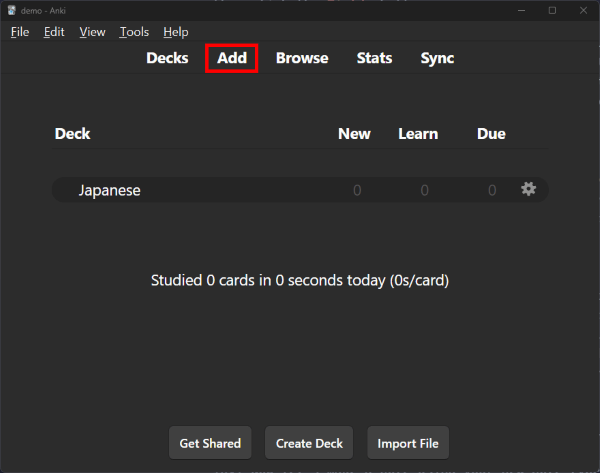The width and height of the screenshot is (600, 473).
Task: Minimize the Anki window
Action: 521,10
